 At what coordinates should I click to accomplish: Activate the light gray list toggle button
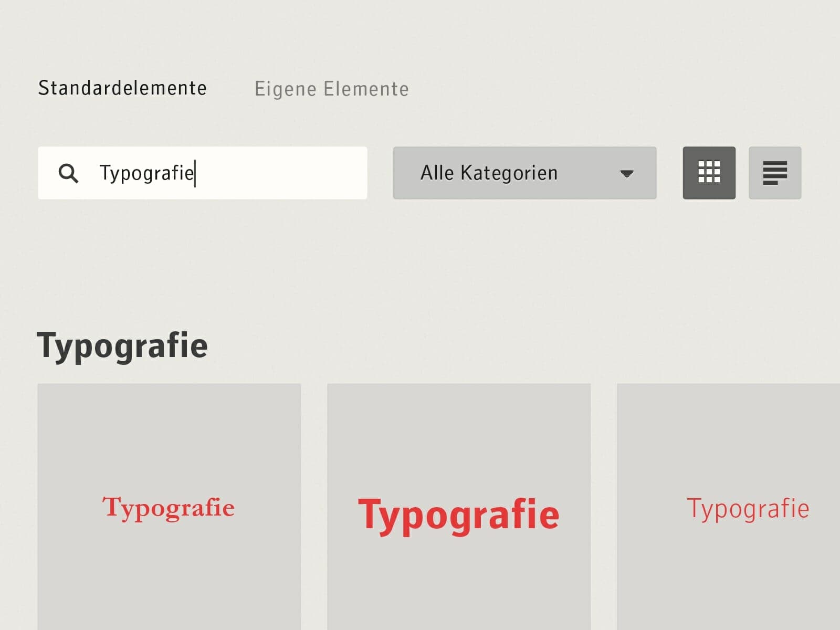click(x=774, y=173)
